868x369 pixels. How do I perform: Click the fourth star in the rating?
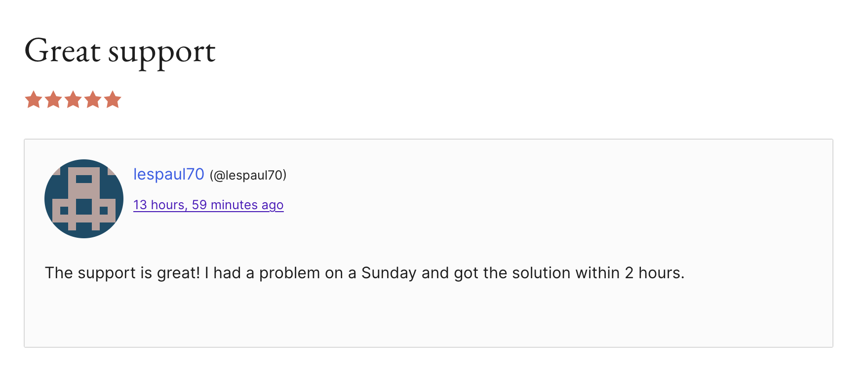click(93, 100)
